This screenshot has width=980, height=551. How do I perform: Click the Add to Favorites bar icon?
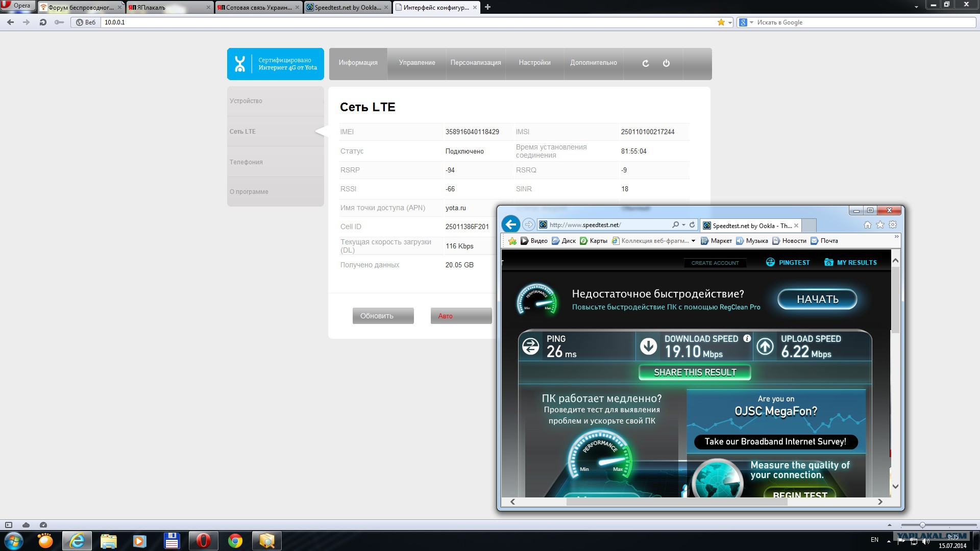click(x=512, y=241)
